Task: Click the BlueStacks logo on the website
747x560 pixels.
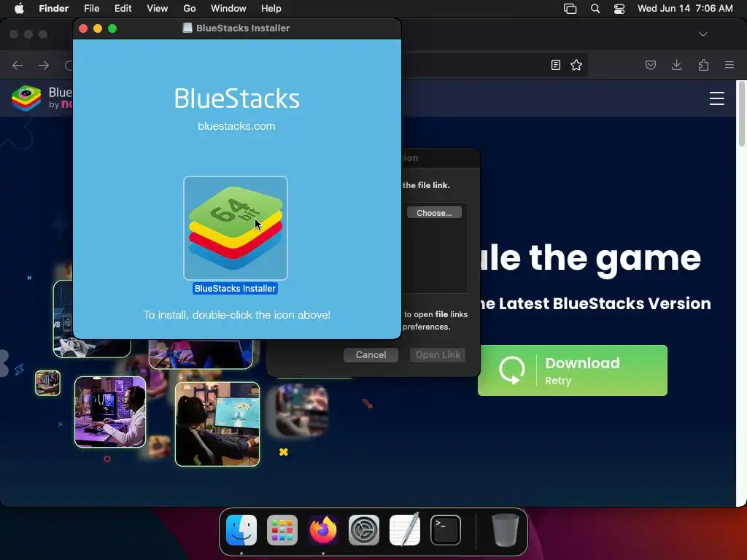Action: point(26,98)
